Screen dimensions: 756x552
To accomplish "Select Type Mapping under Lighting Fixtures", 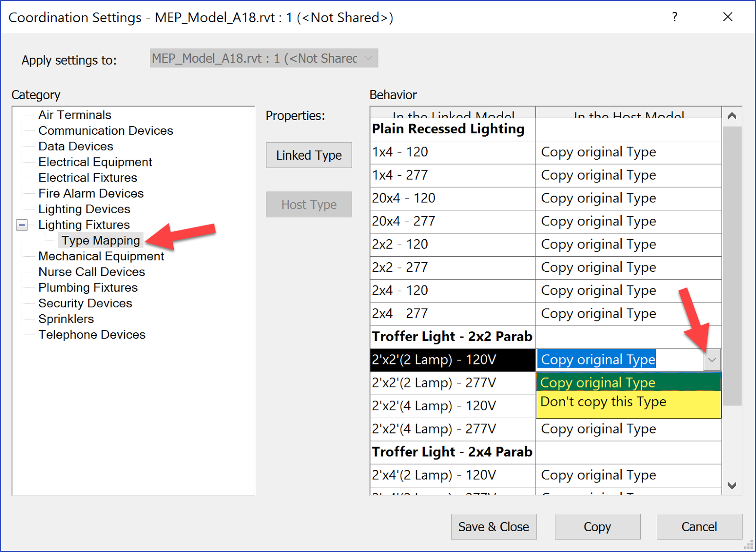I will (x=100, y=240).
